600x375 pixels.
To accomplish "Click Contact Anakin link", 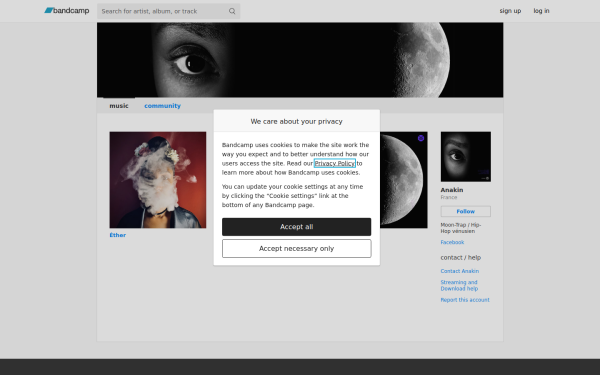I will (460, 271).
